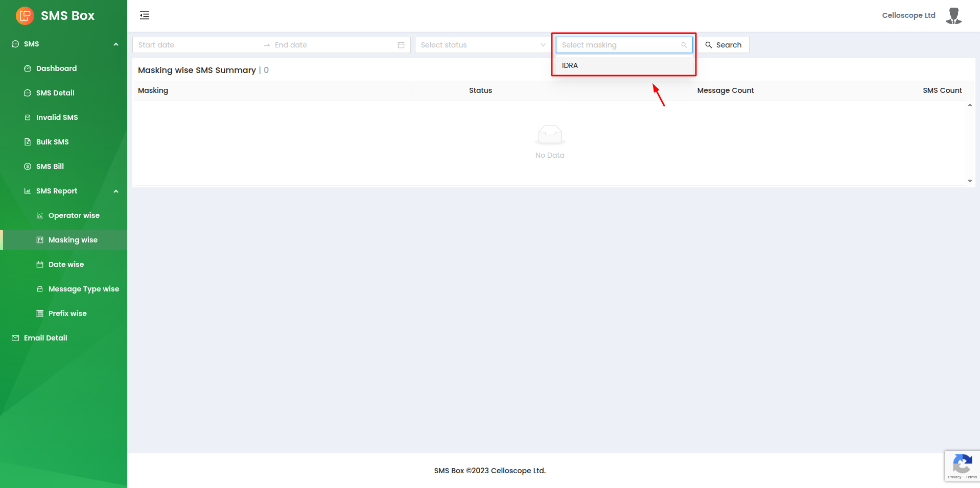Open the SMS Detail page
Viewport: 980px width, 488px height.
55,93
